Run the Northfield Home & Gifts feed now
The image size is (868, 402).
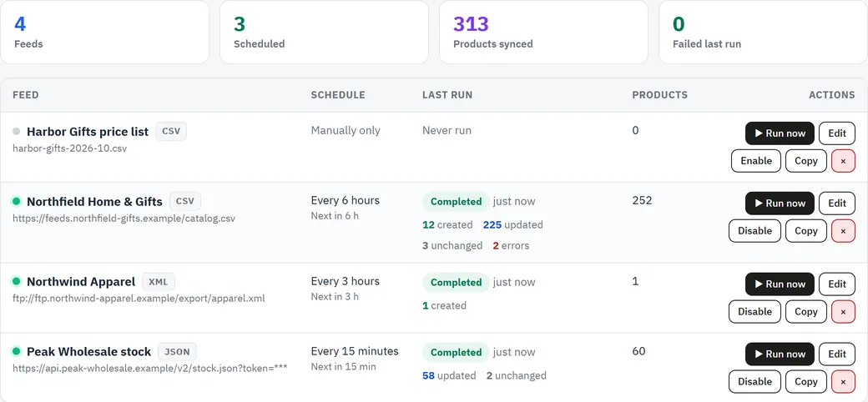pyautogui.click(x=780, y=204)
